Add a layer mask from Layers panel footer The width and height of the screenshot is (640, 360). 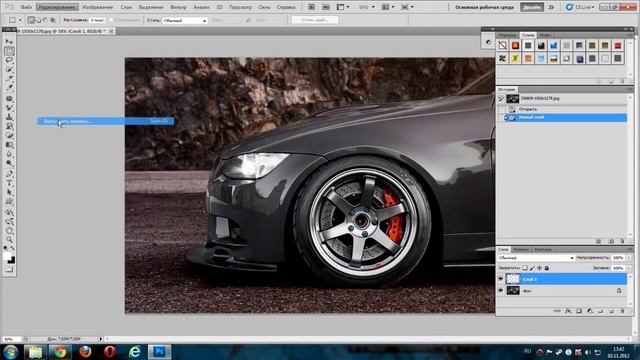pyautogui.click(x=579, y=311)
